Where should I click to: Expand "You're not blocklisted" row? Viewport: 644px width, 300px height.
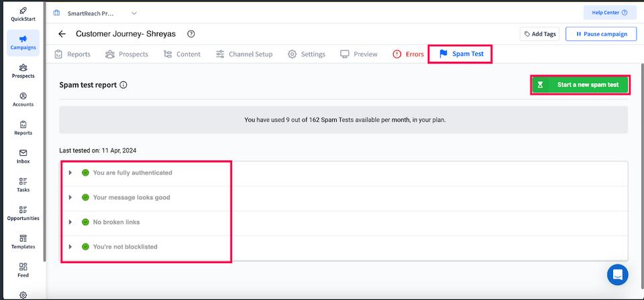[x=70, y=246]
